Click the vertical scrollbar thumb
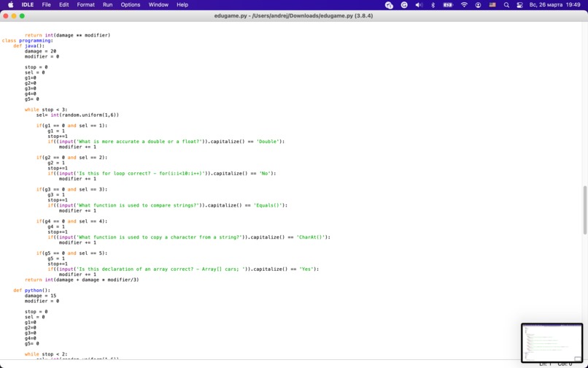 click(585, 210)
